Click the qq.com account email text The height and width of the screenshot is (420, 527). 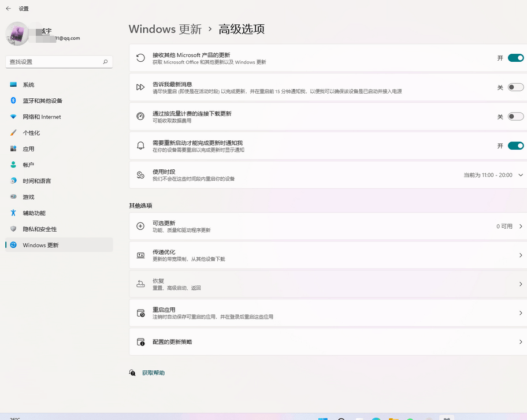(x=68, y=38)
